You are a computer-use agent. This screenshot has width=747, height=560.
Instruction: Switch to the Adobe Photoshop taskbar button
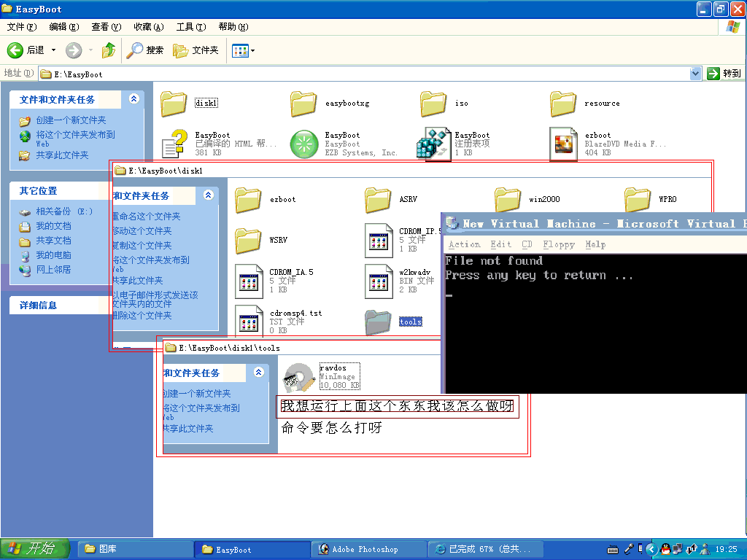click(368, 550)
